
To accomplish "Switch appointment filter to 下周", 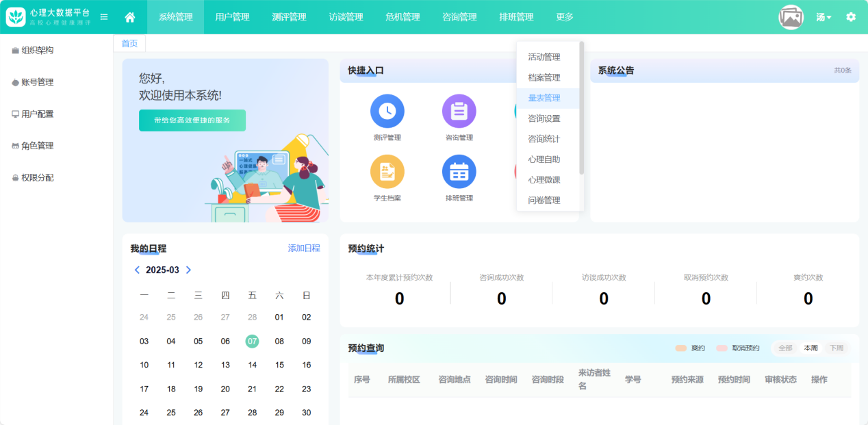I will [836, 348].
